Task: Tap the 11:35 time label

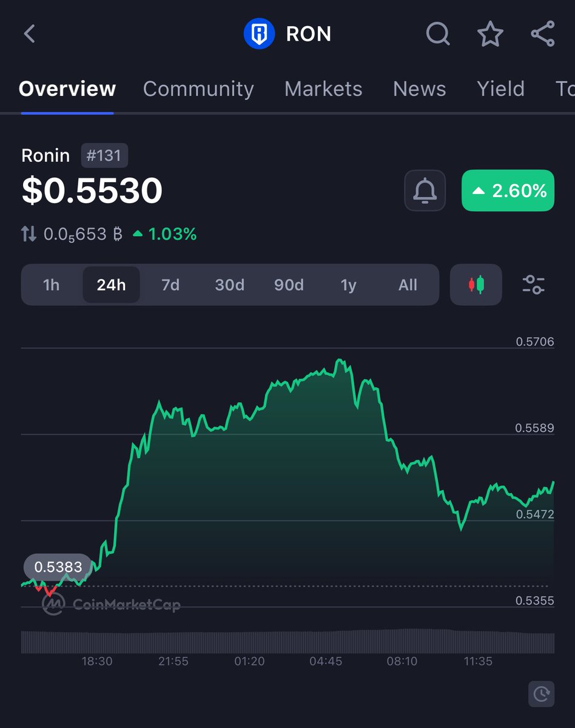Action: click(x=478, y=661)
